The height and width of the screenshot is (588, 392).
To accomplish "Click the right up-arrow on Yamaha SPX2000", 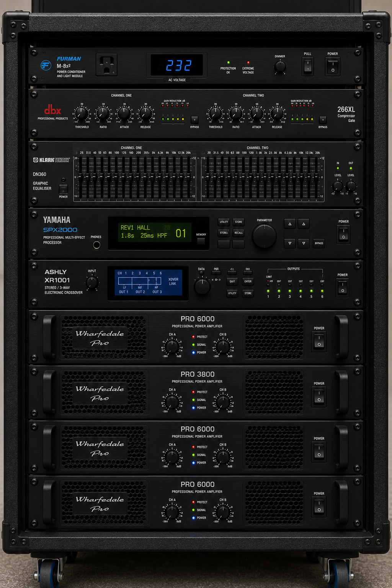I will (x=304, y=224).
